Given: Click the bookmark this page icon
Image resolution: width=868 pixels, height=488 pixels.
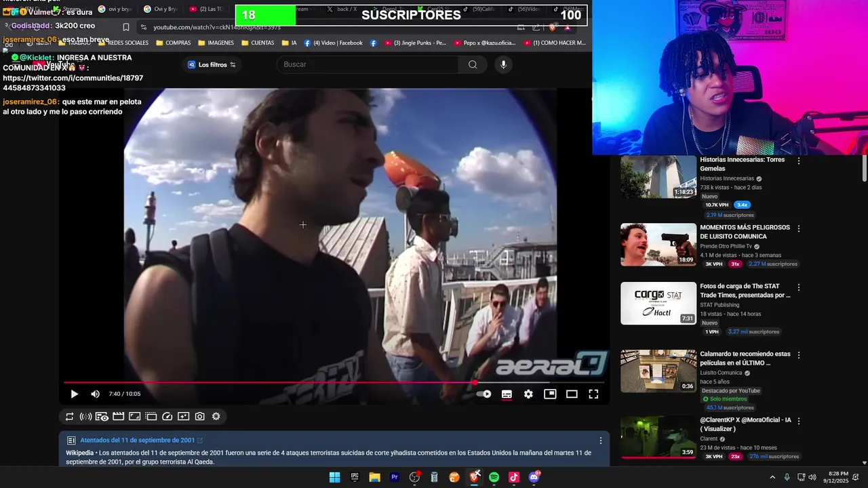Looking at the screenshot, I should [x=126, y=27].
